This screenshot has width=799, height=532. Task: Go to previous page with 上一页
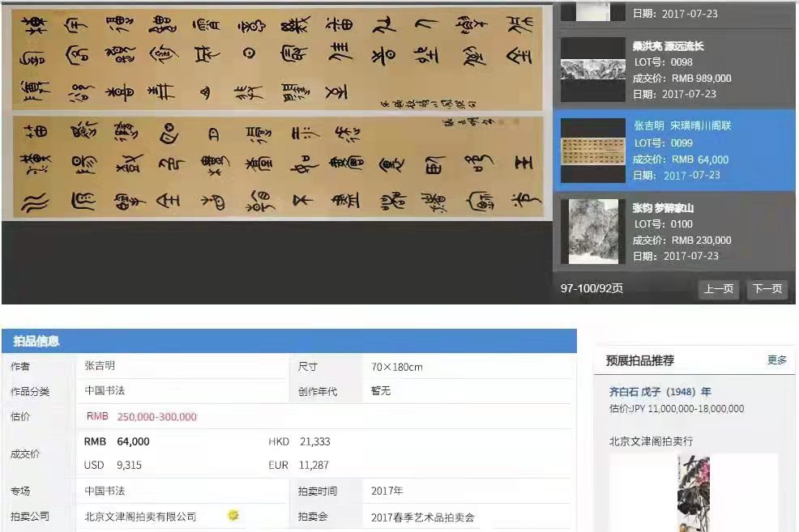(718, 289)
